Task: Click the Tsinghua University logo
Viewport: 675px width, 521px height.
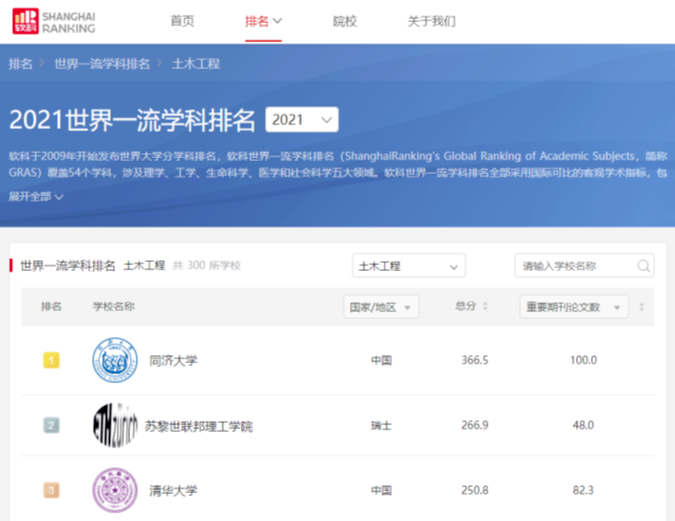Action: [112, 490]
